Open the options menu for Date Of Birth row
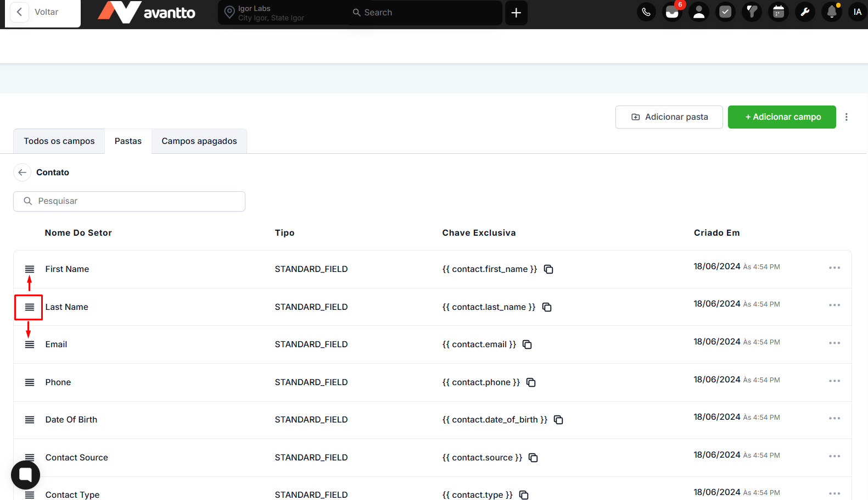868x500 pixels. click(x=835, y=418)
